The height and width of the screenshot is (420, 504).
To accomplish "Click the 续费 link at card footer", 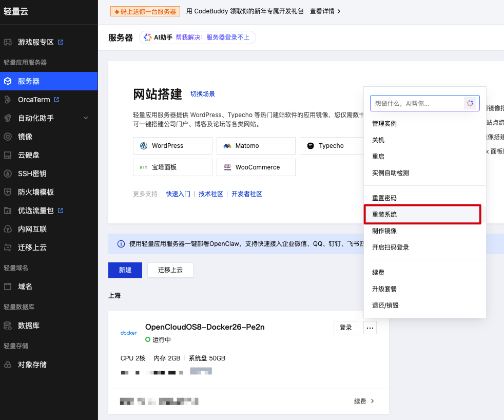I will click(360, 401).
